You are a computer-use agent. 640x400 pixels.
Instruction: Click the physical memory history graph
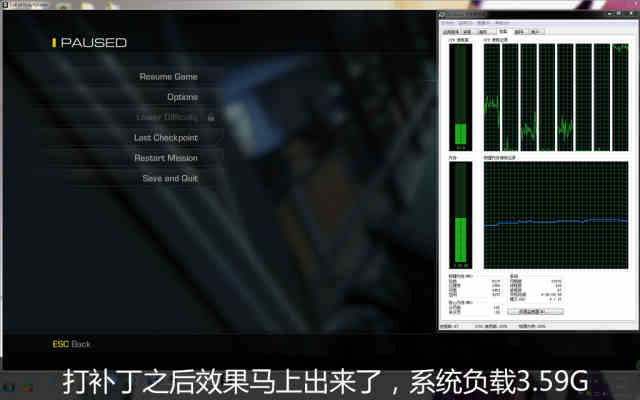point(556,215)
